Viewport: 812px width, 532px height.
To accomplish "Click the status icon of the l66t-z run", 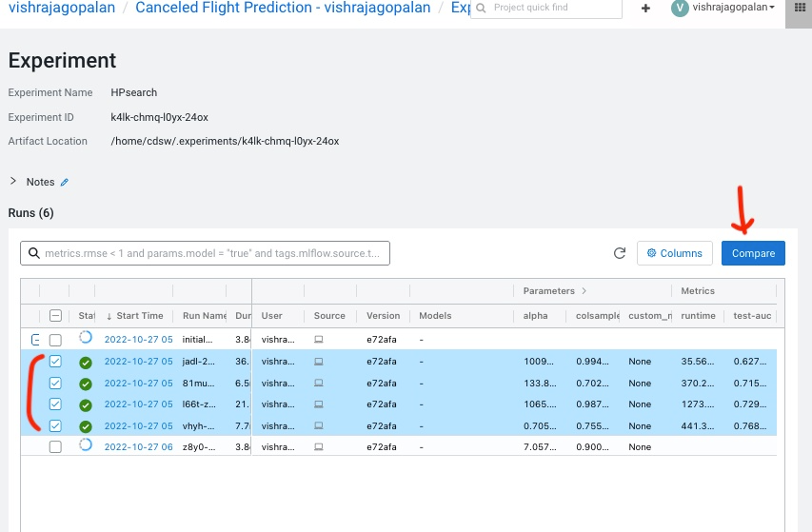I will (86, 405).
